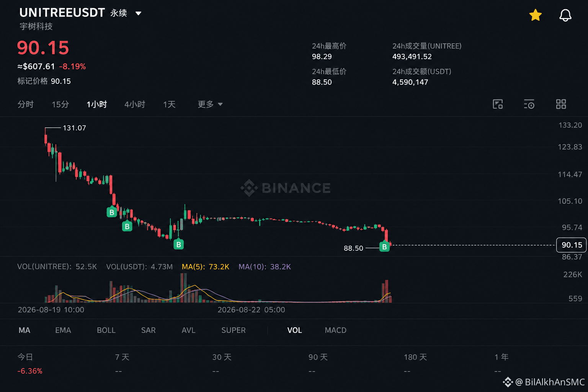Toggle the MA indicator
This screenshot has height=392, width=588.
[x=24, y=330]
